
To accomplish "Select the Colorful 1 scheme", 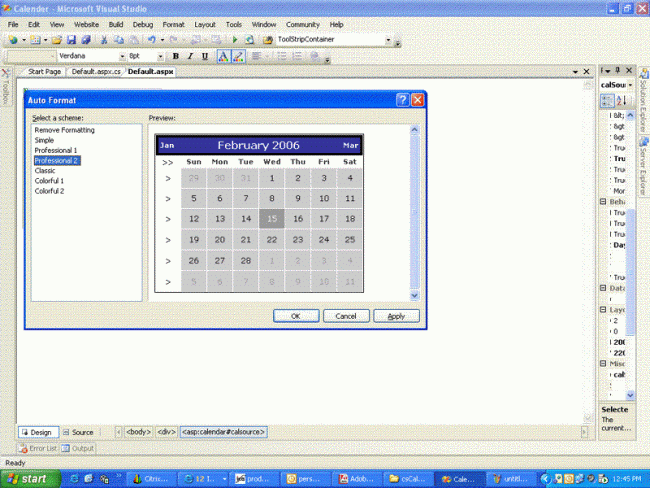I will click(49, 181).
